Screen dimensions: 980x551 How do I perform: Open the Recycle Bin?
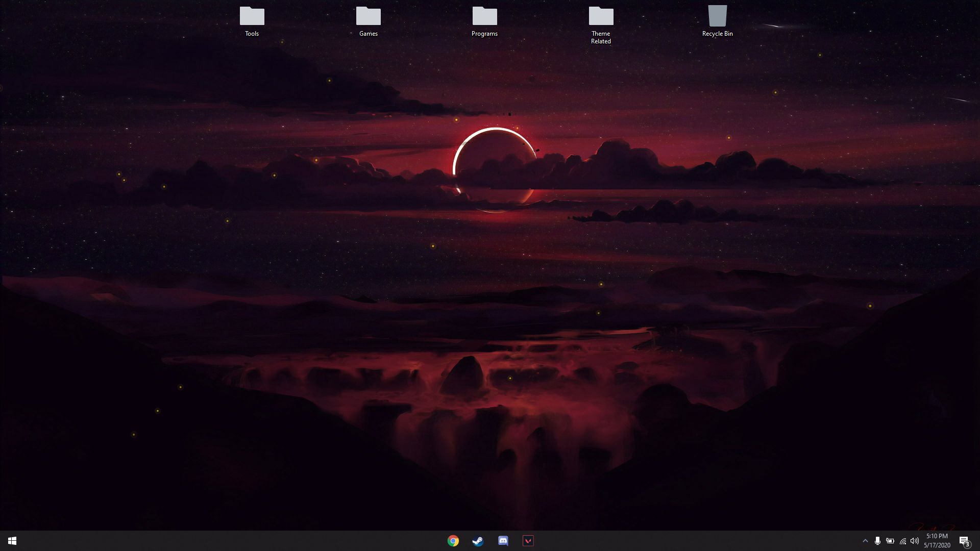pyautogui.click(x=717, y=16)
